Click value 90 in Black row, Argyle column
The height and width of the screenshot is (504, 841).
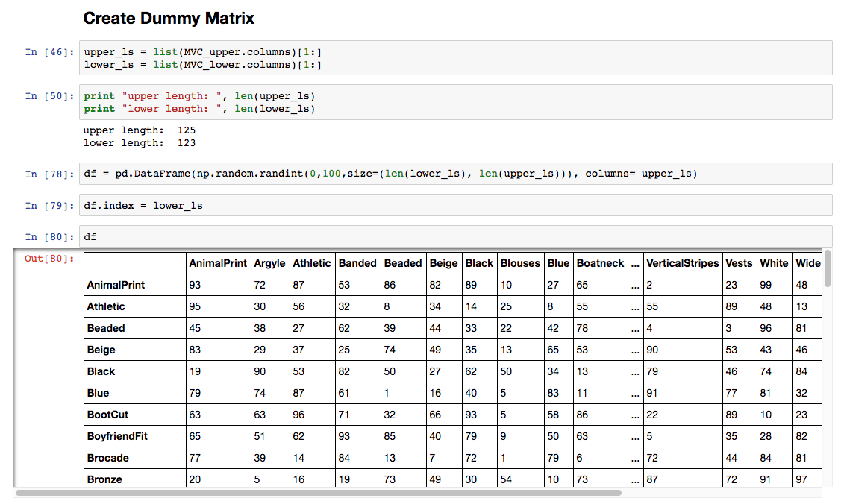(260, 371)
